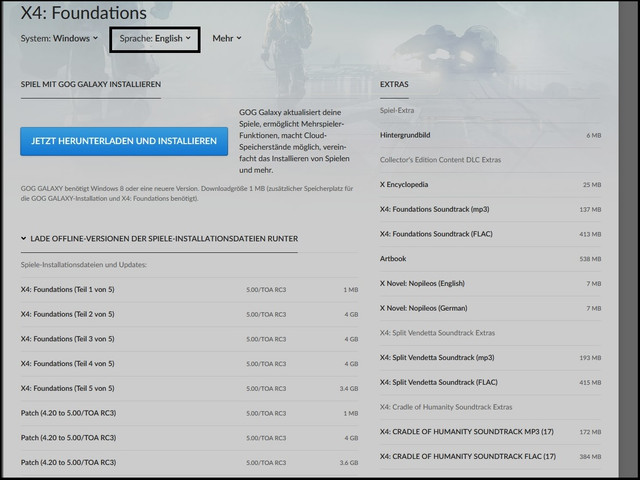Image resolution: width=640 pixels, height=480 pixels.
Task: Download X4: Foundations (Teil 2 von 5)
Action: (189, 314)
